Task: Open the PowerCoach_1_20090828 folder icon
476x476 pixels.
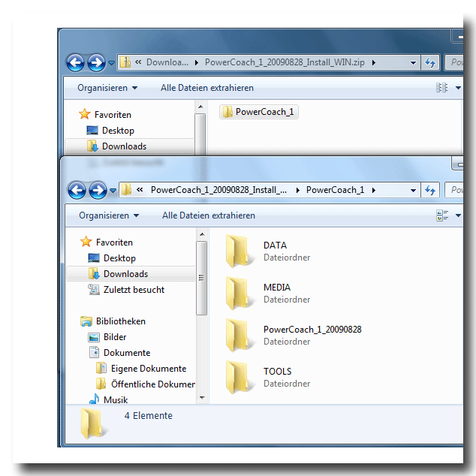Action: point(238,335)
